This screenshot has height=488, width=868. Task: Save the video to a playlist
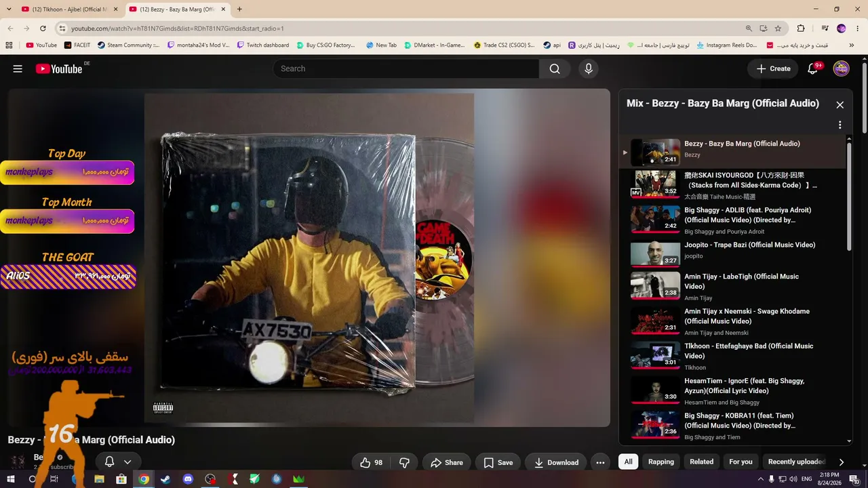tap(498, 462)
